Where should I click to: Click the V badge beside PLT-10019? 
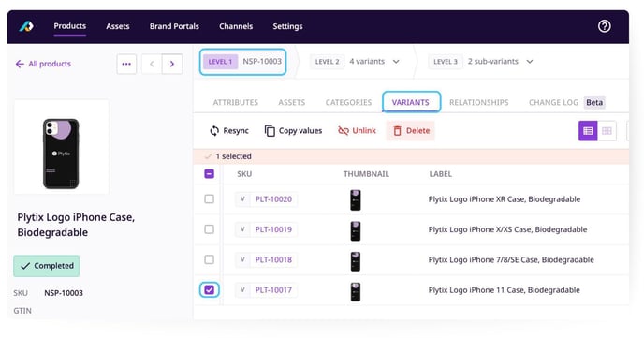(x=242, y=229)
